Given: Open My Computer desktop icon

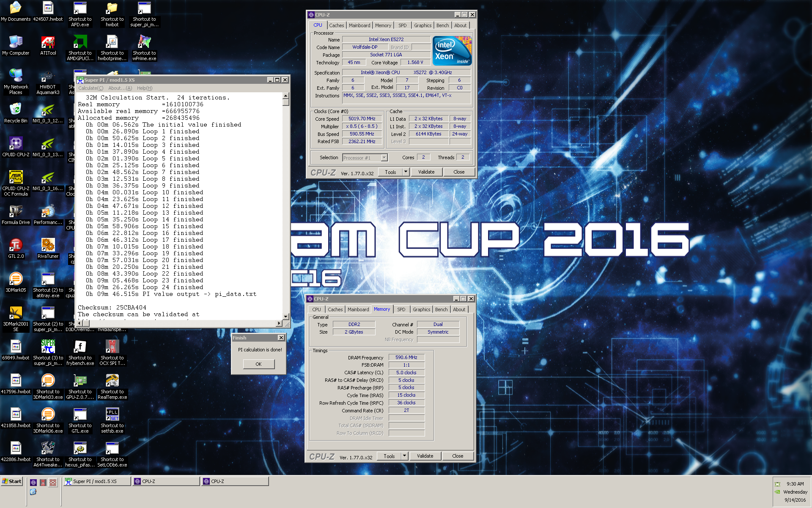Looking at the screenshot, I should click(16, 45).
